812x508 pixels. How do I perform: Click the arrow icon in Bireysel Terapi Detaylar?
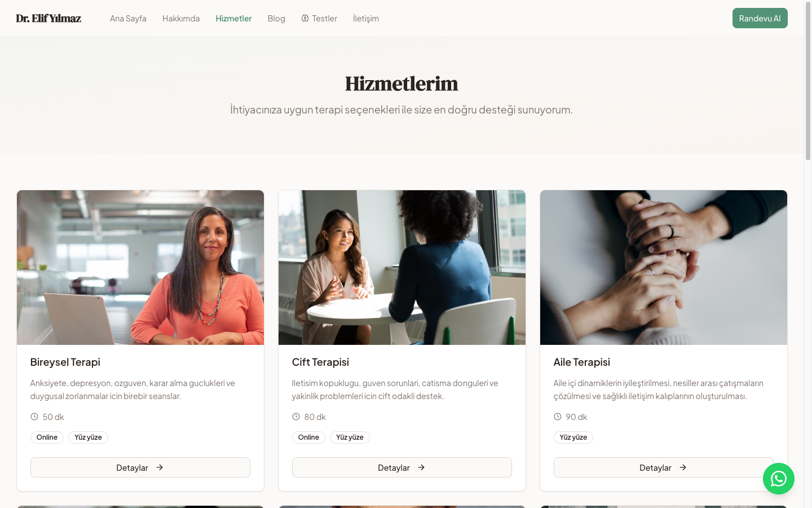click(x=160, y=467)
